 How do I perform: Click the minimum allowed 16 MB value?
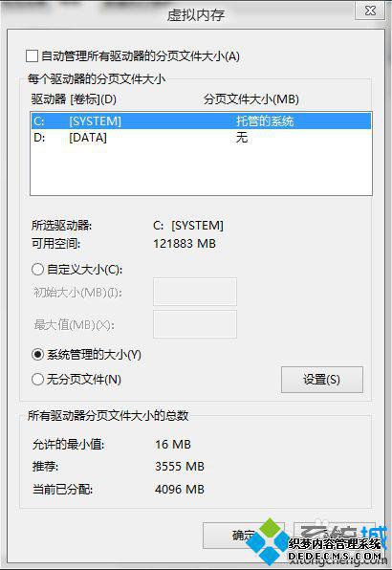pyautogui.click(x=173, y=444)
